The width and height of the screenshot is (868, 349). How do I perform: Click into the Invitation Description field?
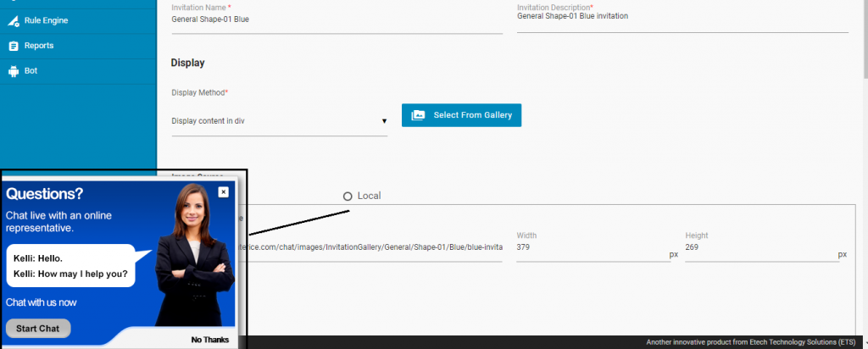click(x=682, y=17)
